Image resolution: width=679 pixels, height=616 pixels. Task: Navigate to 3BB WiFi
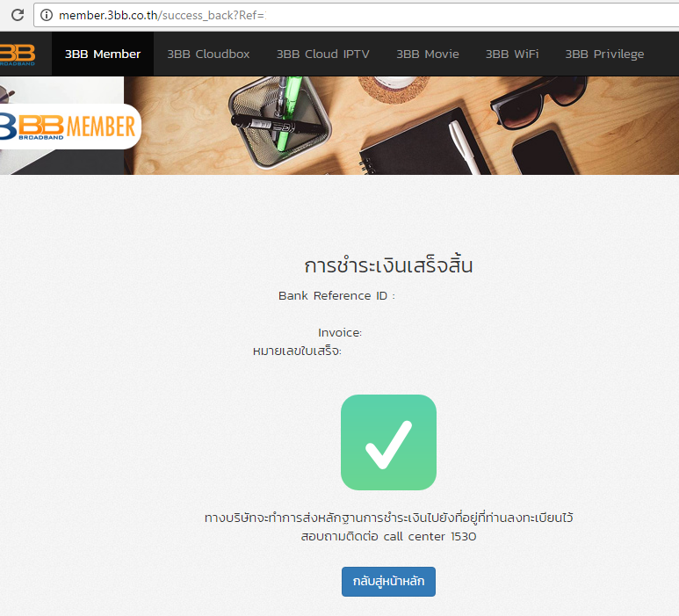pyautogui.click(x=512, y=54)
